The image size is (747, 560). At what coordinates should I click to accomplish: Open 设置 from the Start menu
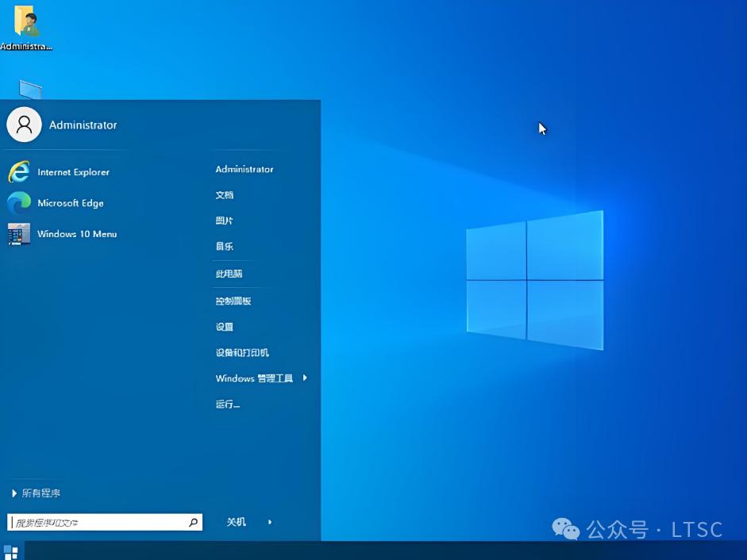pyautogui.click(x=225, y=326)
